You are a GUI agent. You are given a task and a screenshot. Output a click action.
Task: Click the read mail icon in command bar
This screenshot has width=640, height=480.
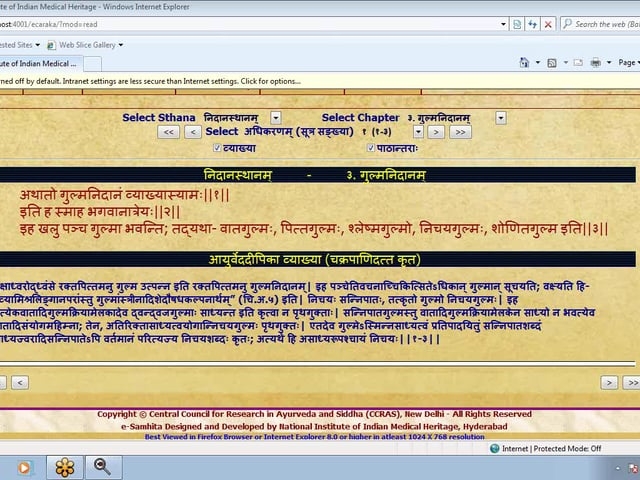coord(578,63)
